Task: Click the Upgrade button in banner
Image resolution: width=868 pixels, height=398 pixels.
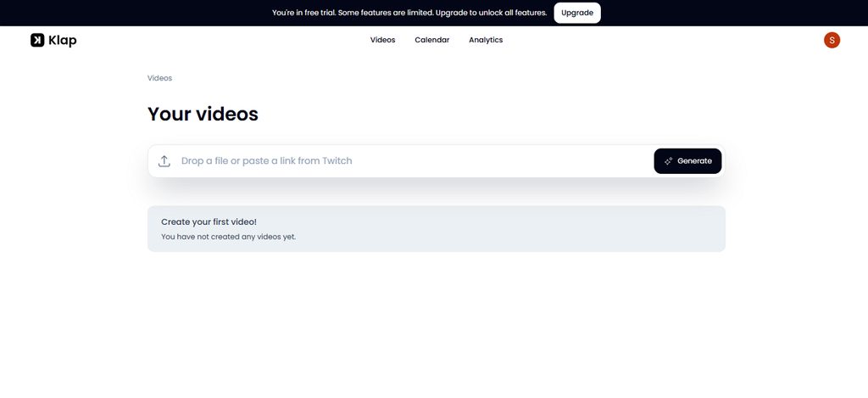Action: (x=576, y=13)
